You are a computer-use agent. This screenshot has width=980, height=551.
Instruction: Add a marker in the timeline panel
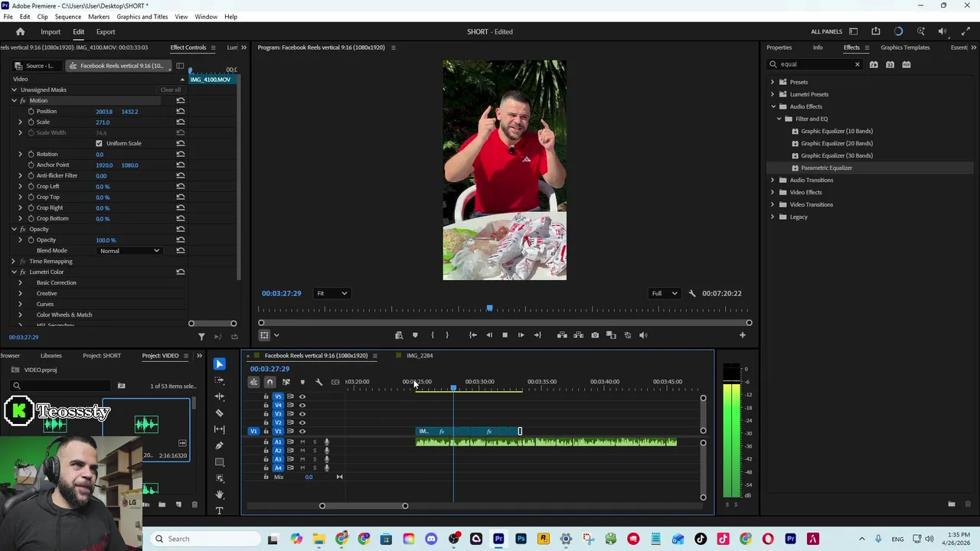(302, 382)
